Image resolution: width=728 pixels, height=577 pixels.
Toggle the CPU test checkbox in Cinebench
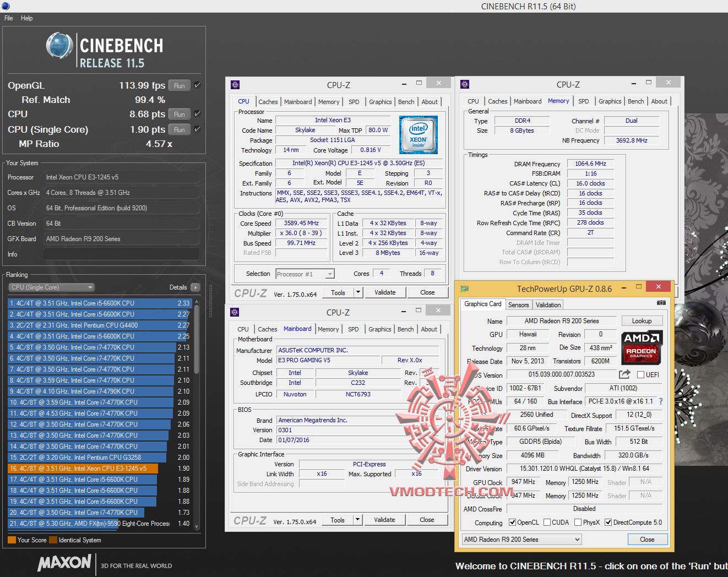[197, 114]
